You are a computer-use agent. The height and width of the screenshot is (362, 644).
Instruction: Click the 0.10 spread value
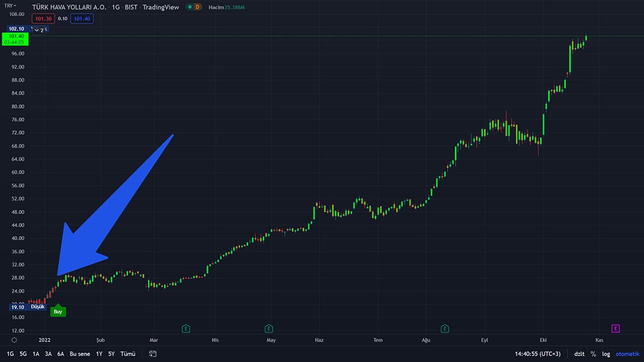point(62,19)
